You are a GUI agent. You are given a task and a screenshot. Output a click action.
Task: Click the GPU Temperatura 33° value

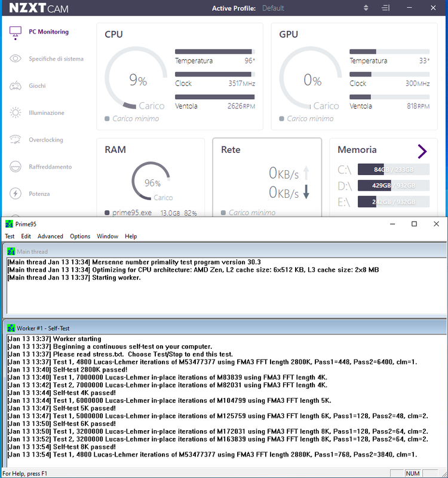click(x=424, y=61)
